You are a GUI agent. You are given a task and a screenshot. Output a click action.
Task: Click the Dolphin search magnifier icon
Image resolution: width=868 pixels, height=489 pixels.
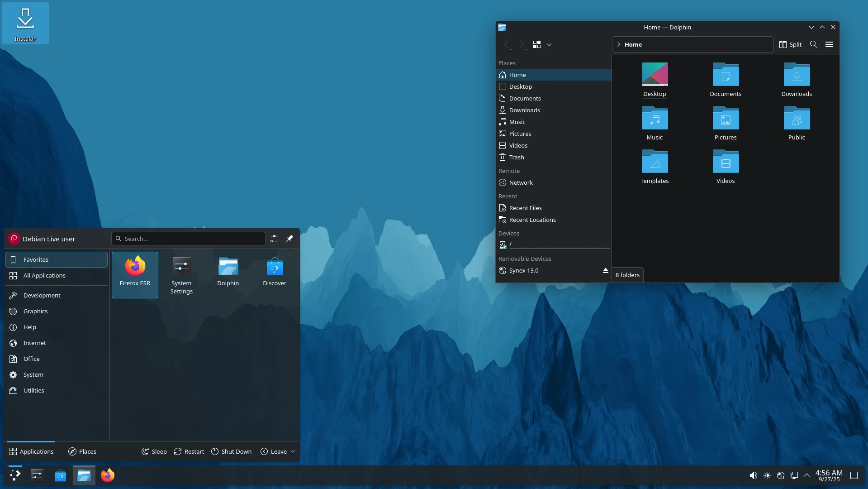tap(813, 44)
